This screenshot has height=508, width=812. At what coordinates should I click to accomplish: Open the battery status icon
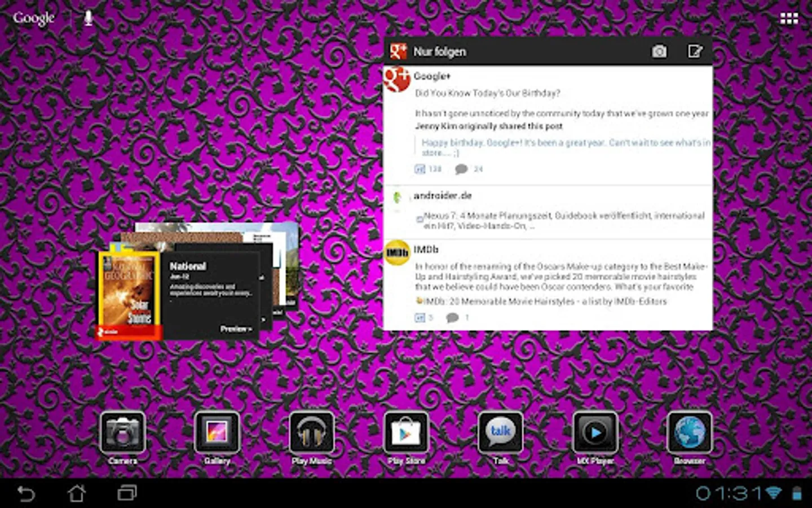coord(797,493)
